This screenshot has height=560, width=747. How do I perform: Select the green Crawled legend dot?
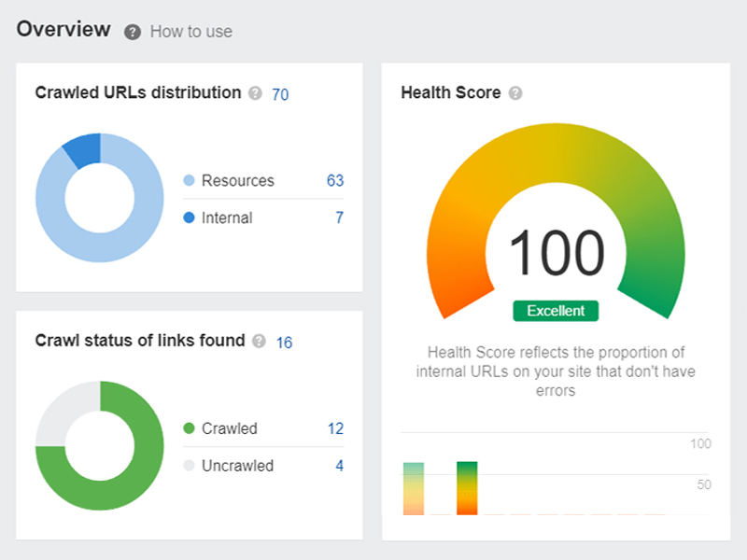tap(190, 429)
